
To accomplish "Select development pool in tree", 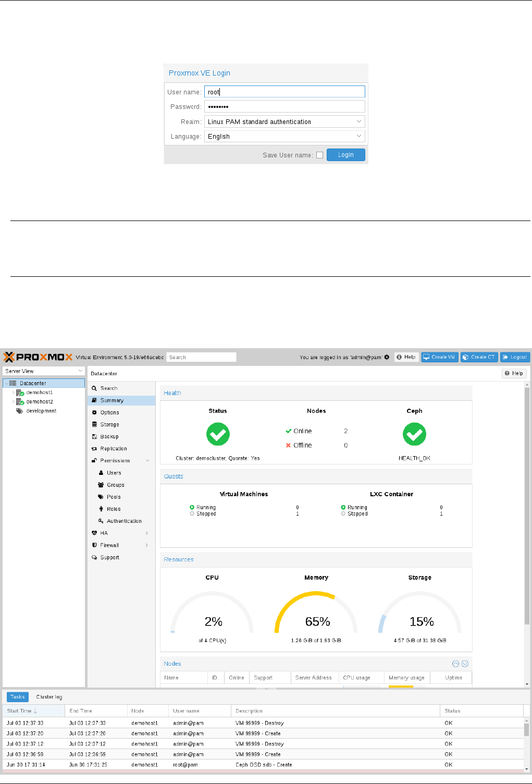I will click(41, 411).
